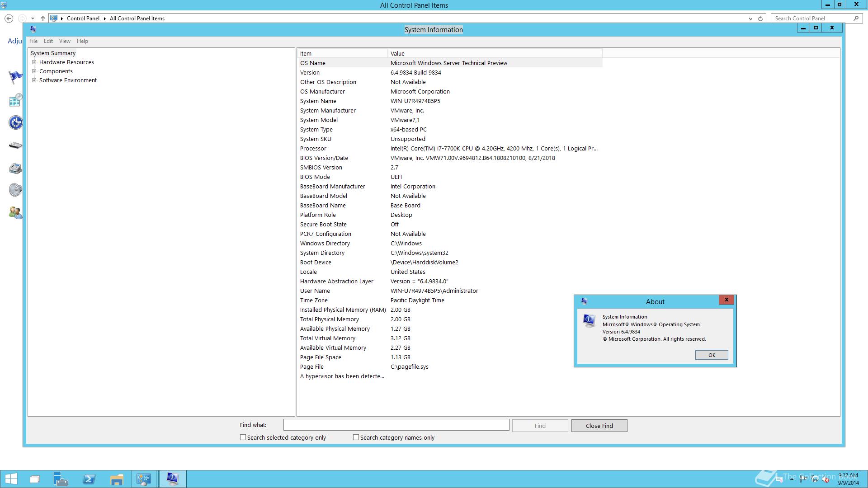Image resolution: width=868 pixels, height=488 pixels.
Task: Open Task View from the taskbar
Action: pyautogui.click(x=35, y=479)
